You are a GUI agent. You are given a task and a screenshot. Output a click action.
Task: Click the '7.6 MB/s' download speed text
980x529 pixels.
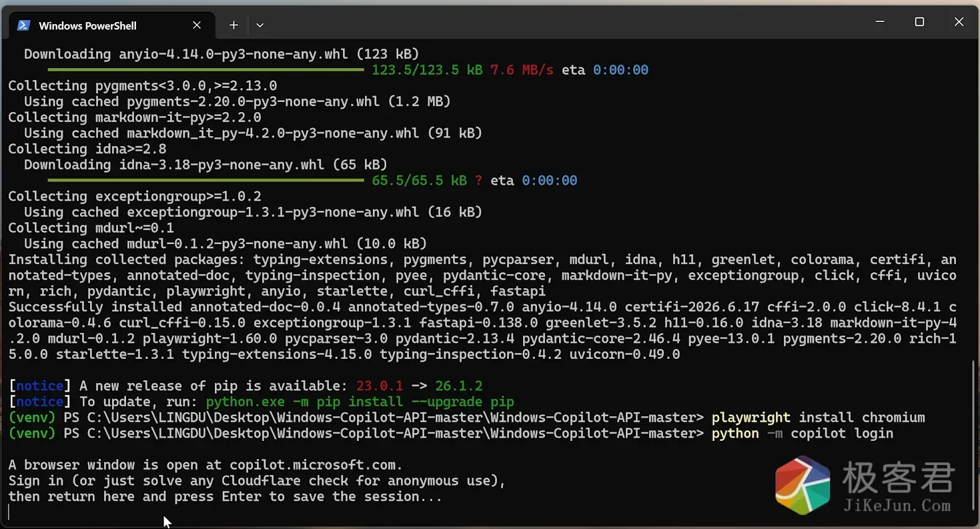pyautogui.click(x=522, y=70)
